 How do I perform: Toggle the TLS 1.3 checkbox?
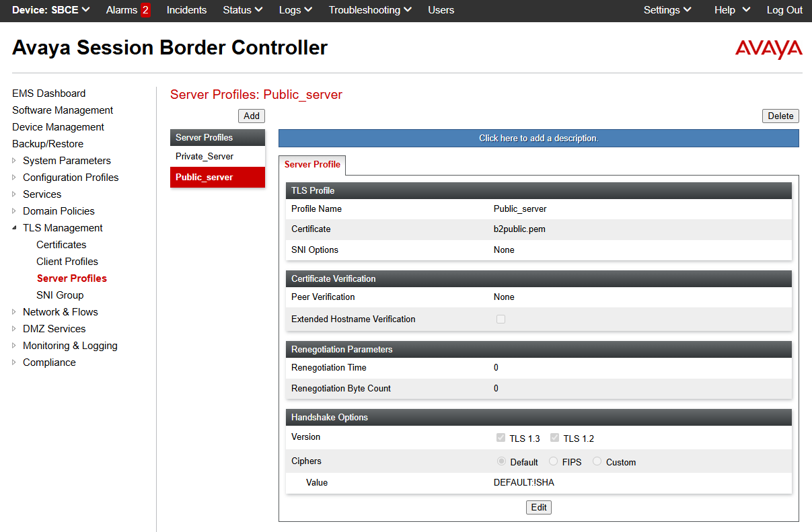(501, 438)
